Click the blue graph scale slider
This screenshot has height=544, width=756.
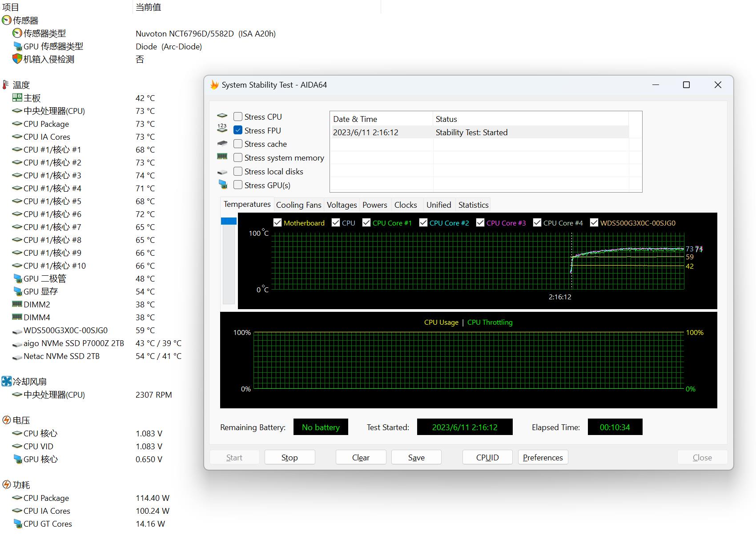(x=229, y=221)
